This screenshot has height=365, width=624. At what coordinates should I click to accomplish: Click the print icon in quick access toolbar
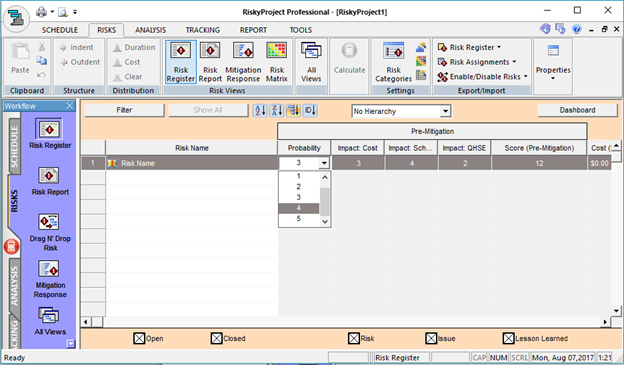[41, 12]
